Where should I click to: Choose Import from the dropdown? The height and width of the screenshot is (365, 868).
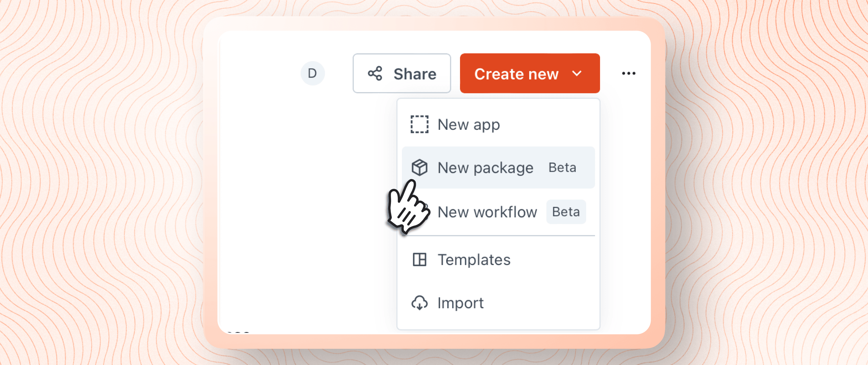(x=460, y=303)
